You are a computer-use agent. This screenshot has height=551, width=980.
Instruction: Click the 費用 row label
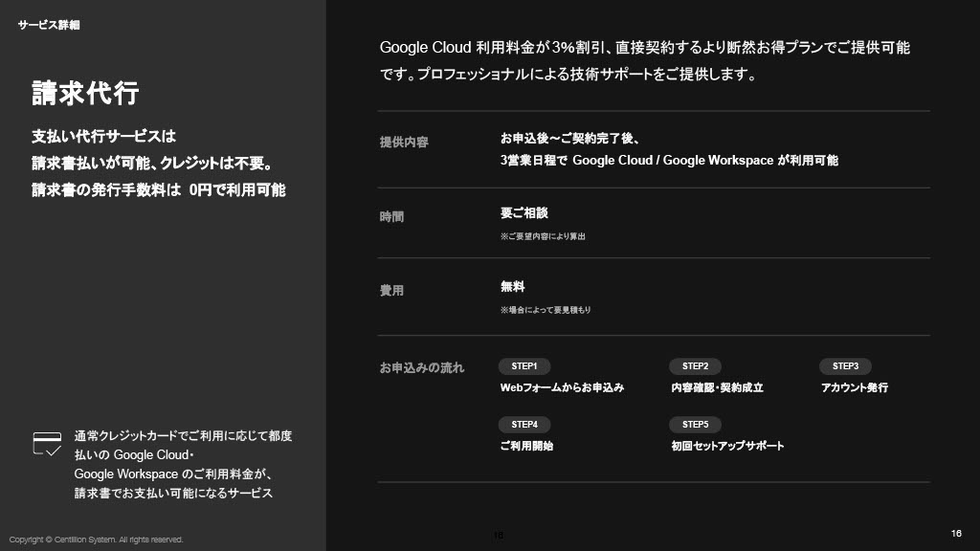click(392, 291)
